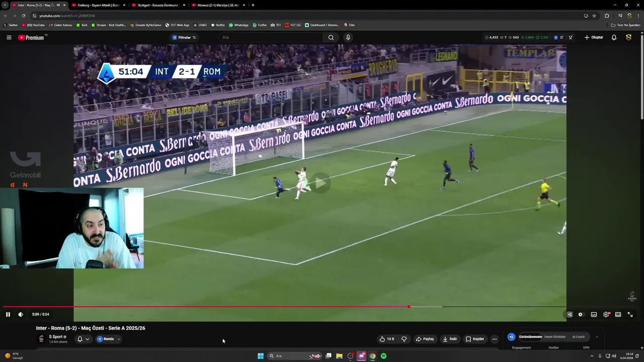Image resolution: width=644 pixels, height=362 pixels.
Task: Collapse the vidIQ panel chevron
Action: pyautogui.click(x=597, y=337)
